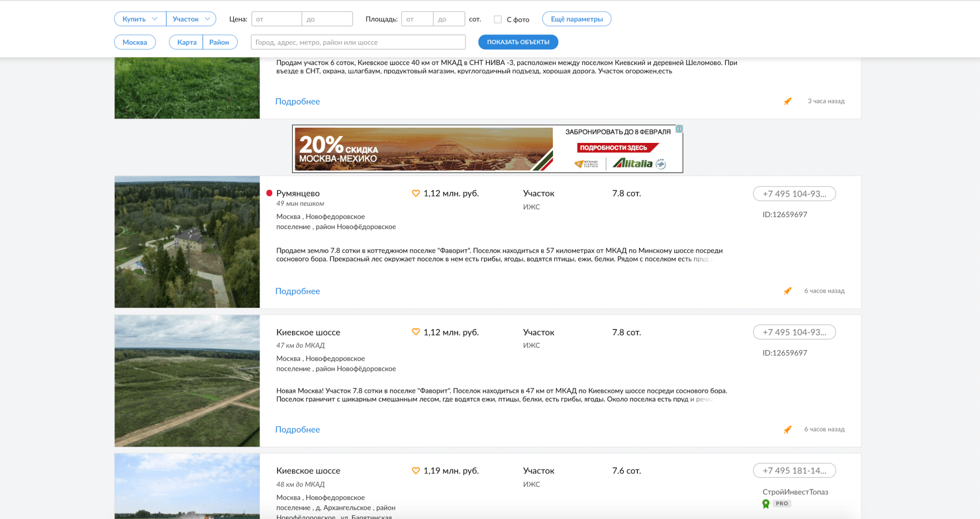Enable the 'С фото' checkbox
Viewport: 980px width, 519px height.
coord(498,20)
